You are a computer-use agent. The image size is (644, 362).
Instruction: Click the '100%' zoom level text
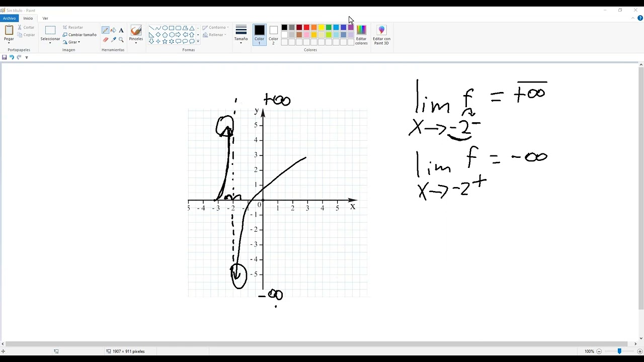coord(589,351)
